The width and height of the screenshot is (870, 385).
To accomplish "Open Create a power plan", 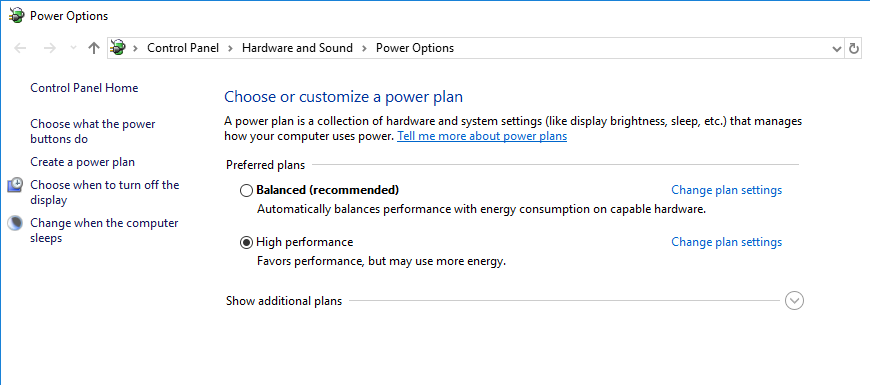I will pyautogui.click(x=83, y=162).
